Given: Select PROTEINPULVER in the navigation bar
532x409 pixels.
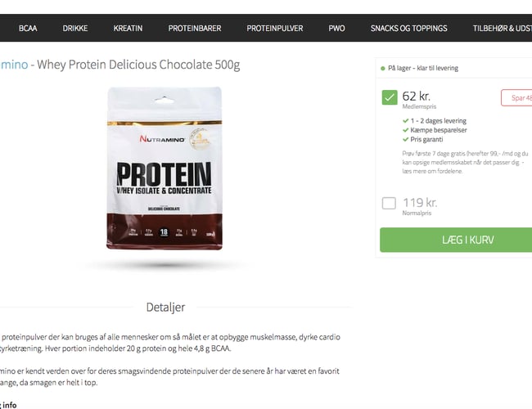Looking at the screenshot, I should 275,28.
